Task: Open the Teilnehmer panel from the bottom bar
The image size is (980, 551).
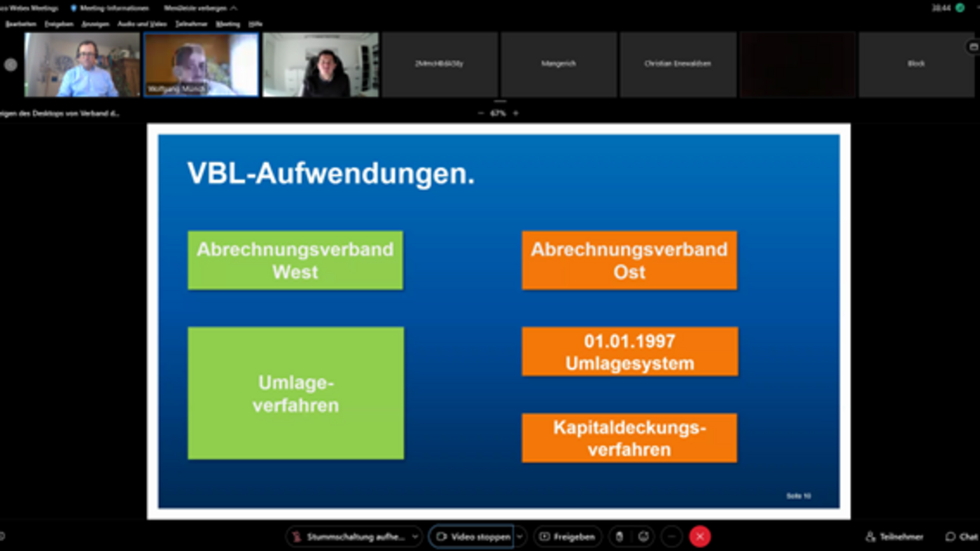Action: 895,537
